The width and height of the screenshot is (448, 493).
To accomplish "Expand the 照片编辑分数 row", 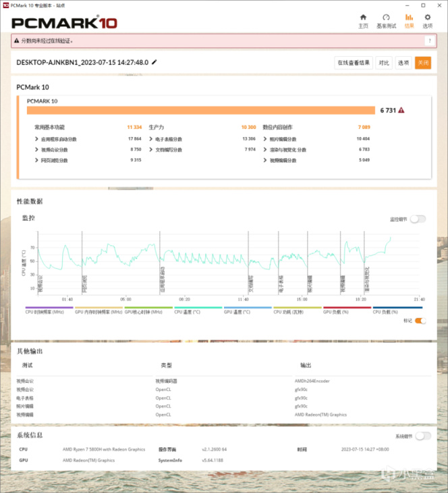I will pyautogui.click(x=265, y=139).
